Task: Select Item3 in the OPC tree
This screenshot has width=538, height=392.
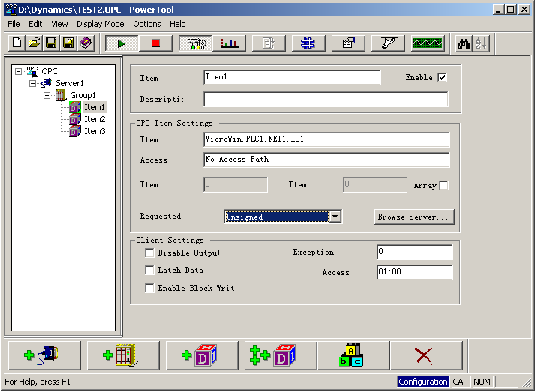Action: point(95,131)
